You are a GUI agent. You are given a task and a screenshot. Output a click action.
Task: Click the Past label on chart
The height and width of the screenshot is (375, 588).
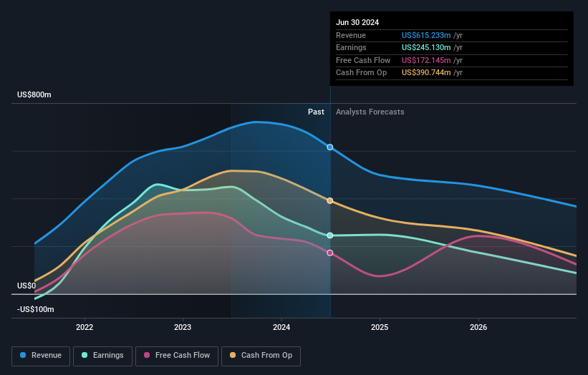(316, 112)
